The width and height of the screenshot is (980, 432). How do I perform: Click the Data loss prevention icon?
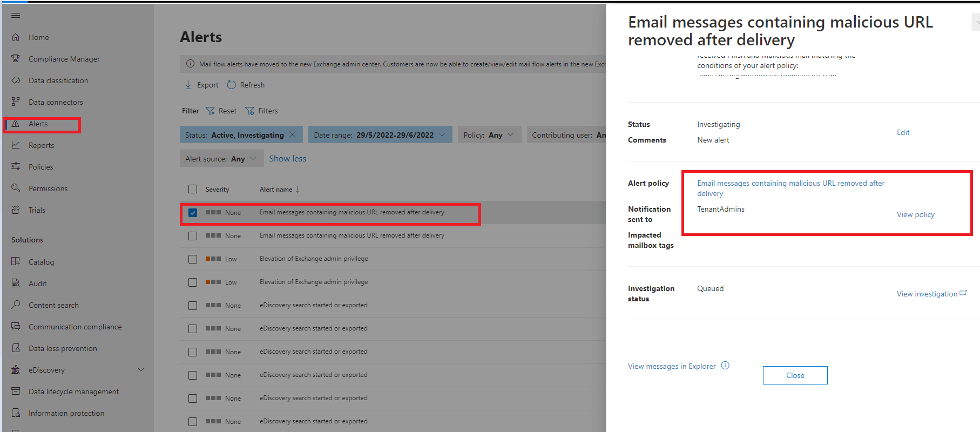(16, 348)
